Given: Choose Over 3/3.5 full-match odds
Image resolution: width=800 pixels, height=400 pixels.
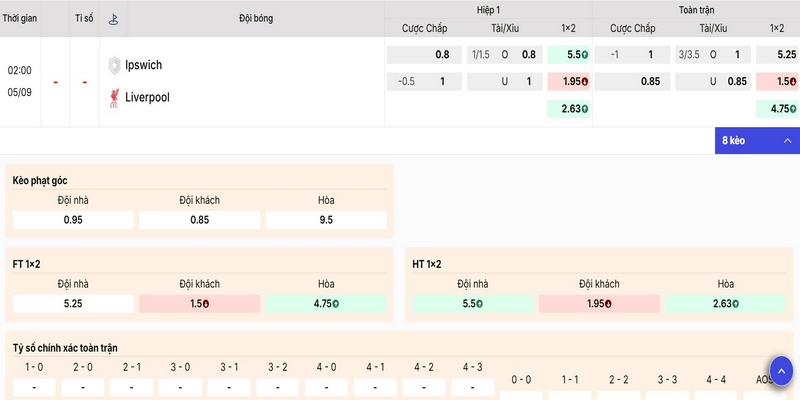Looking at the screenshot, I should (713, 55).
